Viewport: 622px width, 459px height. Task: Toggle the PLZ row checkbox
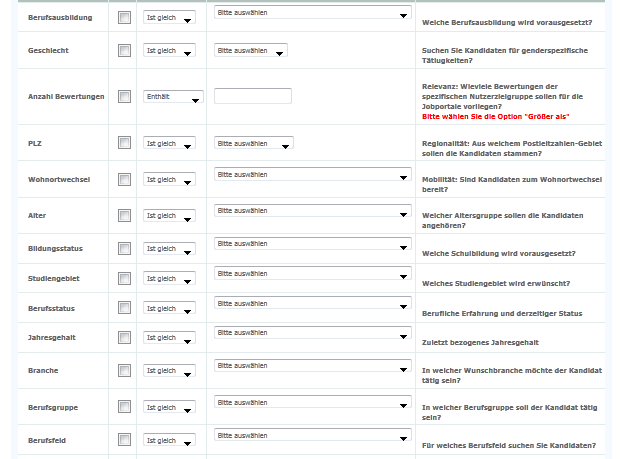124,144
